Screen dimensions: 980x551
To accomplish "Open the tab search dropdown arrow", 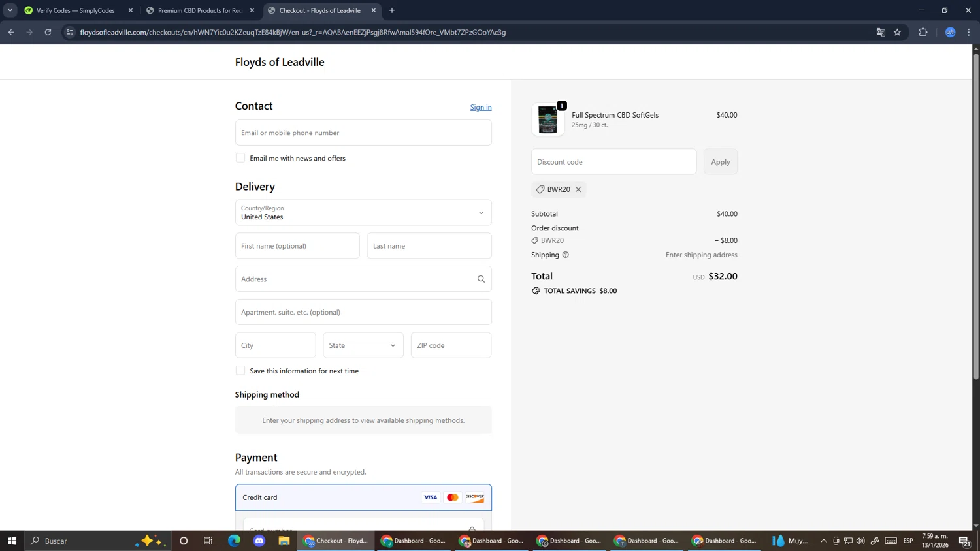I will coord(10,10).
